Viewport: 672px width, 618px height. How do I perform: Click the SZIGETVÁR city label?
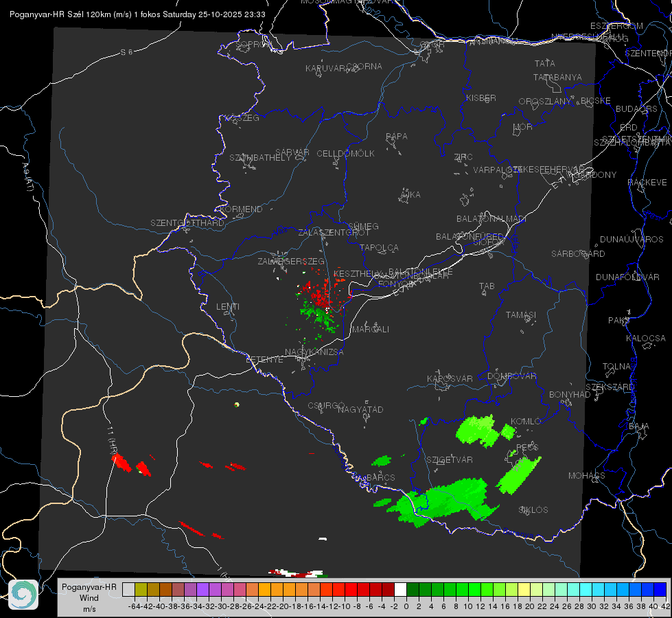450,460
